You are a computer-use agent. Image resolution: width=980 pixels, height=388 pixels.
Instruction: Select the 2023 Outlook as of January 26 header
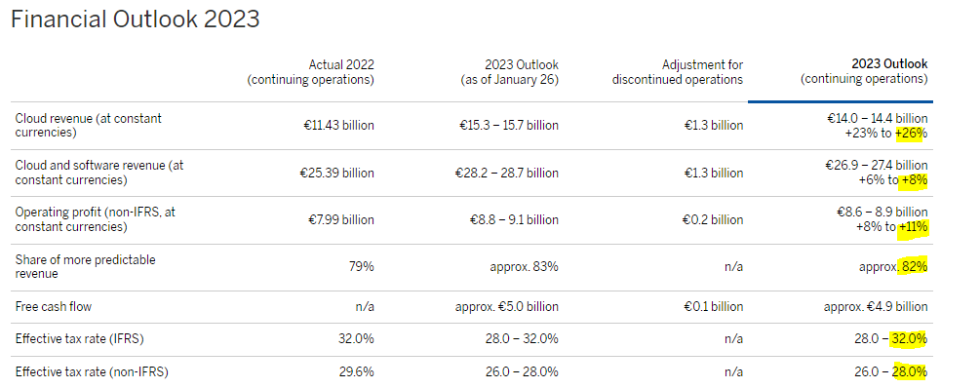509,72
